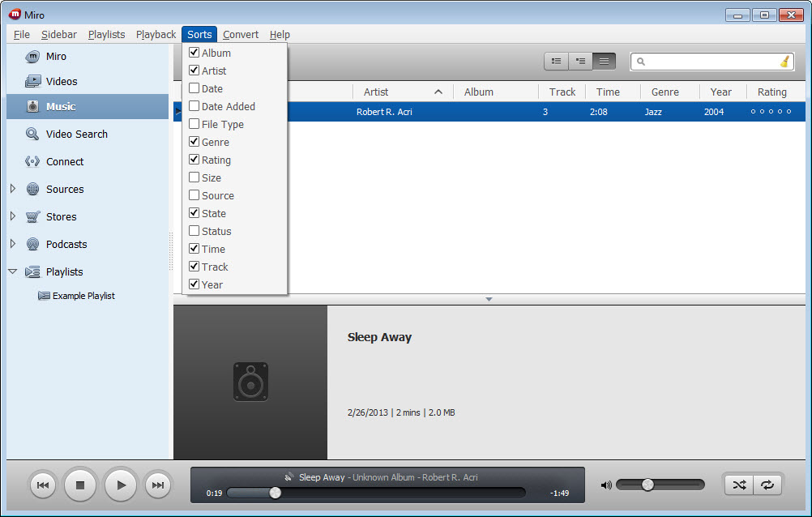The image size is (812, 517).
Task: Collapse the Playlists tree node
Action: (x=13, y=271)
